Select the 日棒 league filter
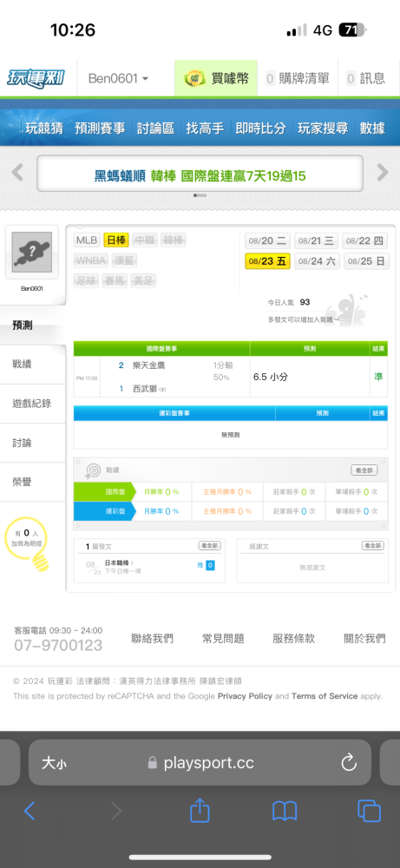This screenshot has height=868, width=400. [x=116, y=240]
